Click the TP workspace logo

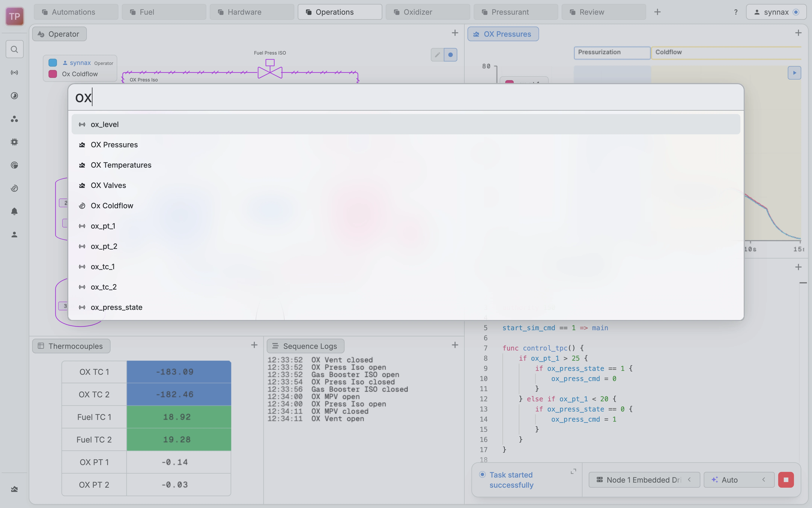point(14,16)
